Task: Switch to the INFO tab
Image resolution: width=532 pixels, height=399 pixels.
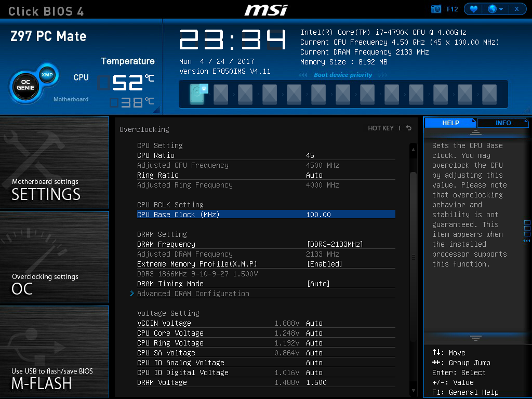Action: pyautogui.click(x=503, y=123)
